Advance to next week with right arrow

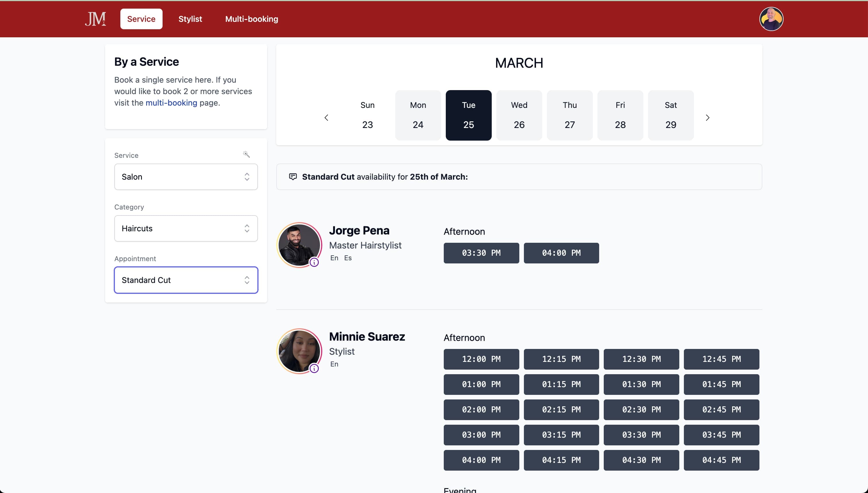coord(707,117)
